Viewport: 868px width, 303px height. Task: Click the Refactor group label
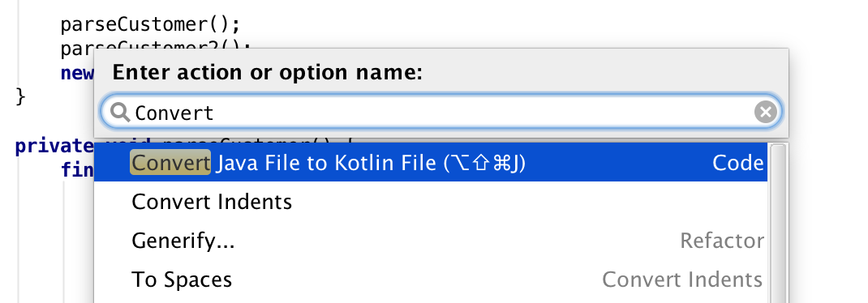[722, 241]
